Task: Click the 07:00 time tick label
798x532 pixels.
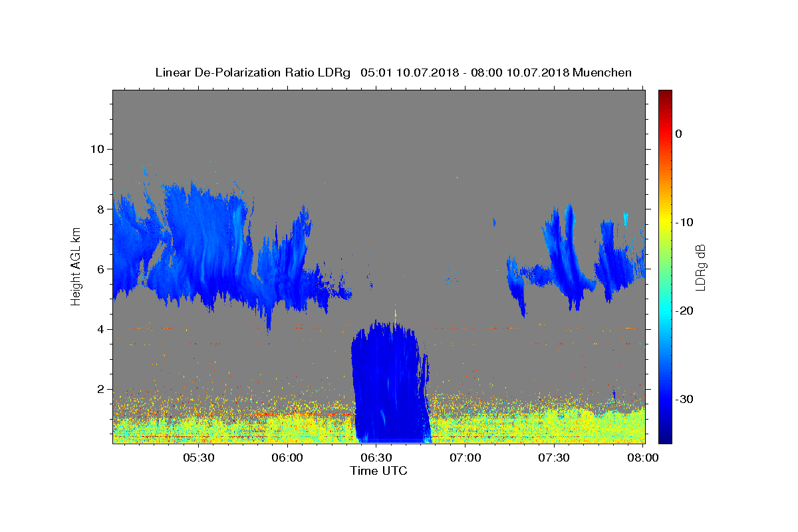Action: pos(465,458)
